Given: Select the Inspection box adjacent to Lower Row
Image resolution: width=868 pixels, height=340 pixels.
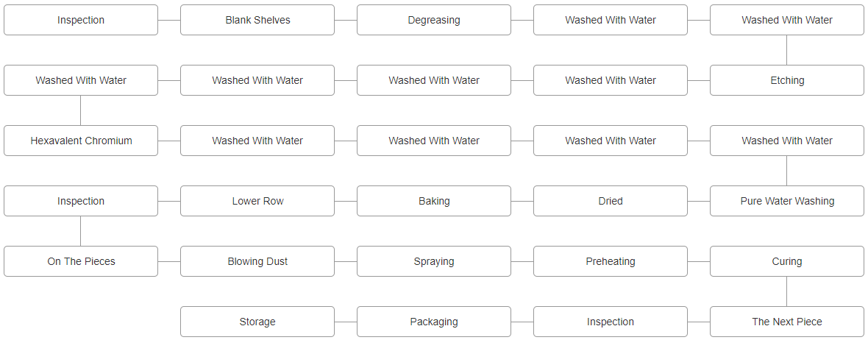Looking at the screenshot, I should [81, 201].
